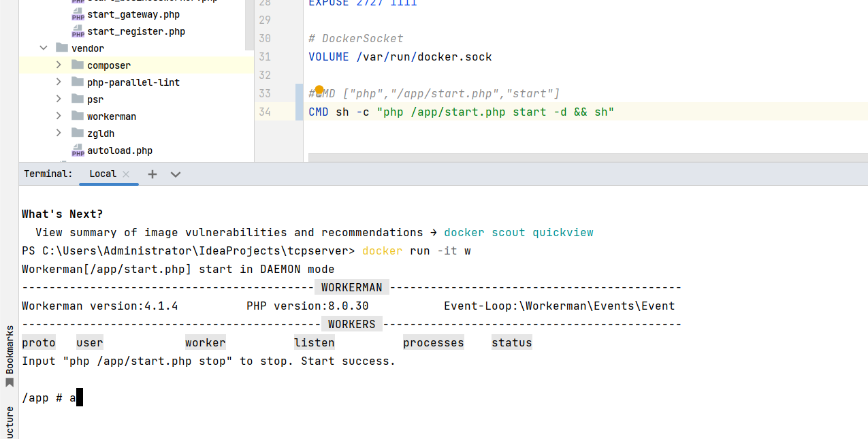Open the Structure tool window
This screenshot has height=439, width=868.
click(10, 422)
